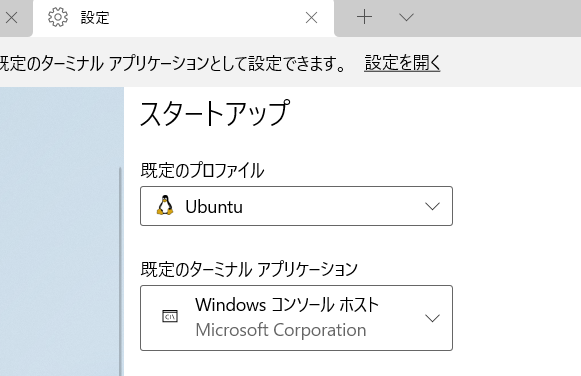Open the new tab profile dropdown menu
The height and width of the screenshot is (376, 581).
[406, 17]
